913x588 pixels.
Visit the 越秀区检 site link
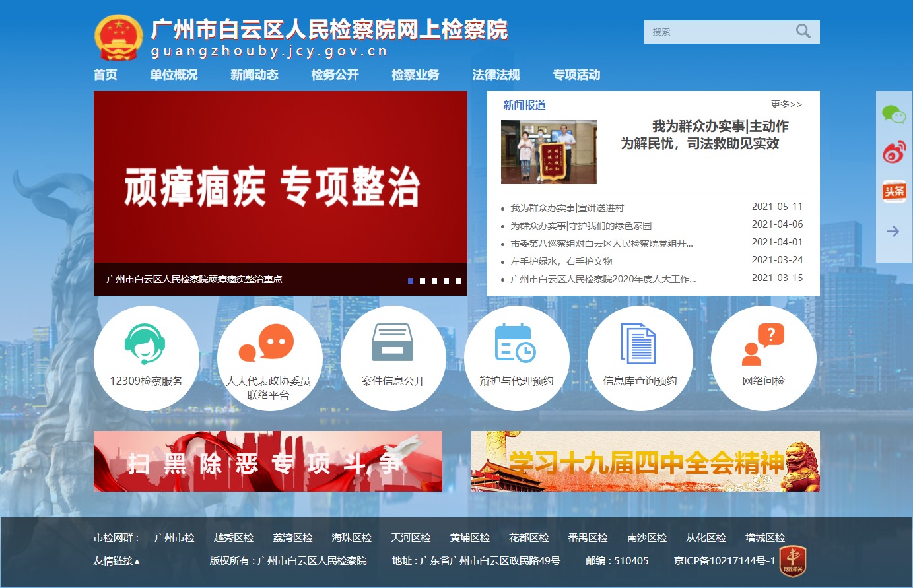(x=234, y=538)
